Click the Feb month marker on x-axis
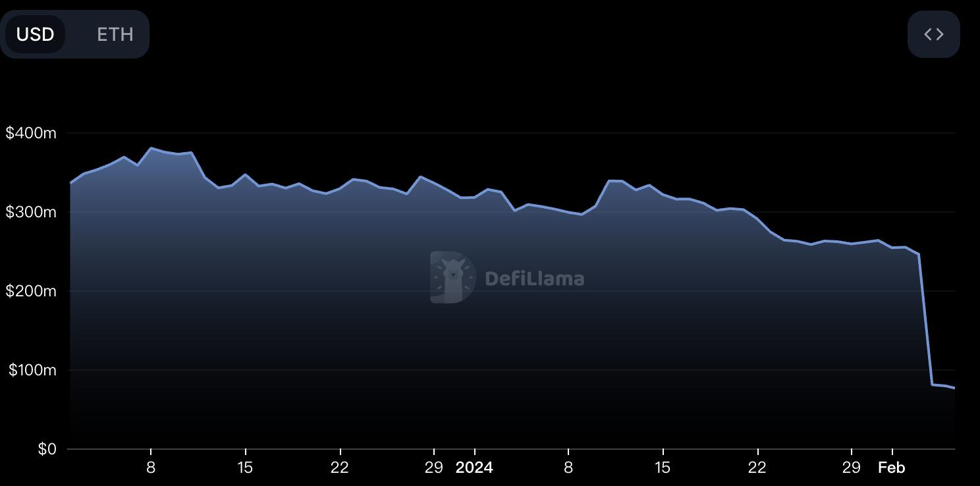 892,468
